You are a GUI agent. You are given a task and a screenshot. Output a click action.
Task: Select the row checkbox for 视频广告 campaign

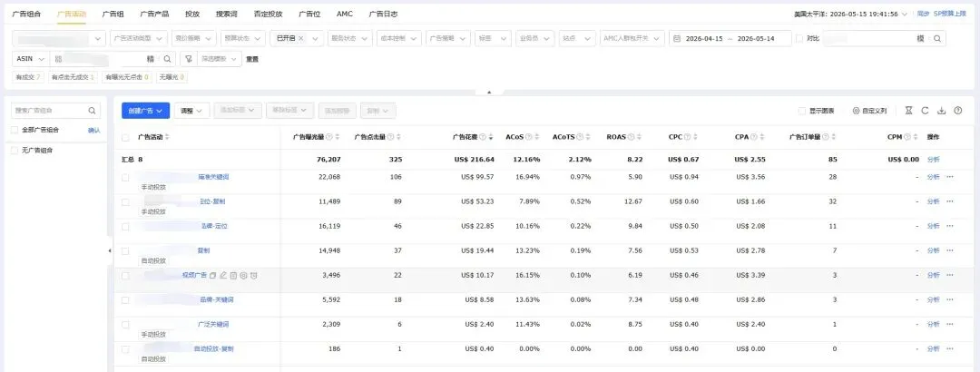pyautogui.click(x=125, y=275)
